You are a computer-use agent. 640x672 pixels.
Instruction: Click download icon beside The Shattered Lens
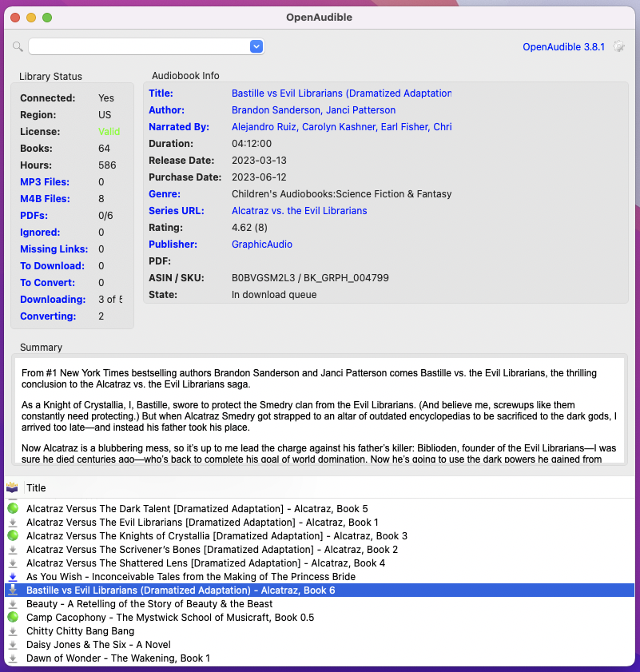[13, 563]
